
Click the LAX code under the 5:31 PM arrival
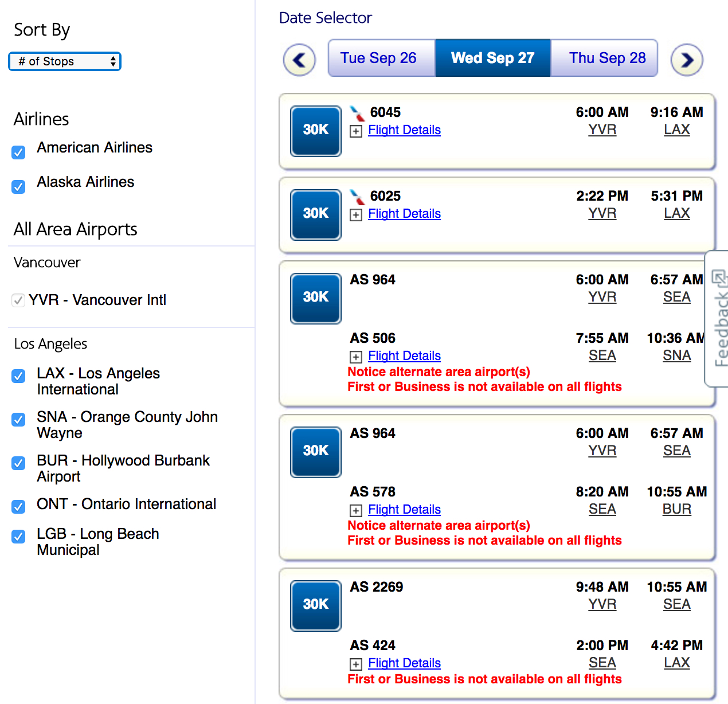pyautogui.click(x=677, y=214)
